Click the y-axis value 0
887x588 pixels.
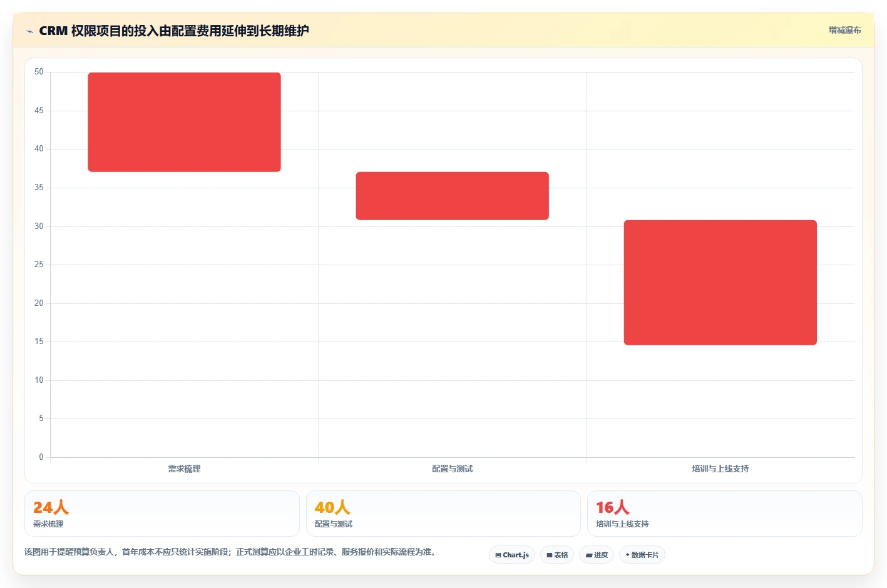click(x=41, y=457)
